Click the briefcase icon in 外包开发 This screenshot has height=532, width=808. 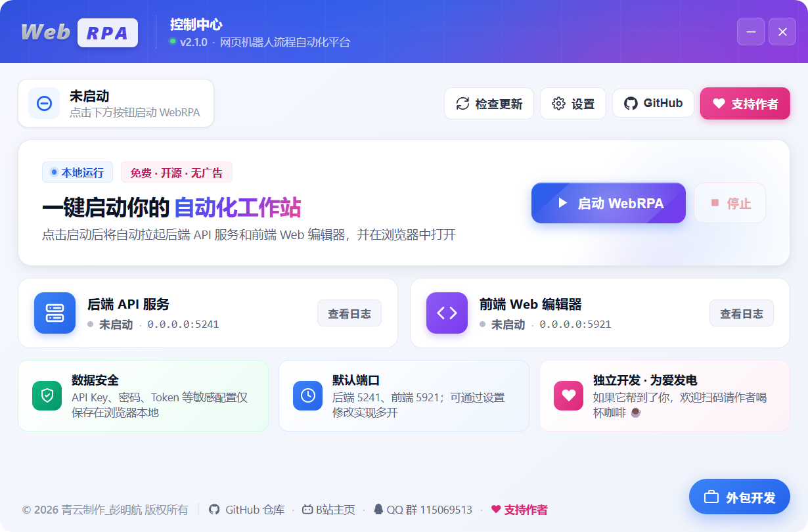(711, 497)
